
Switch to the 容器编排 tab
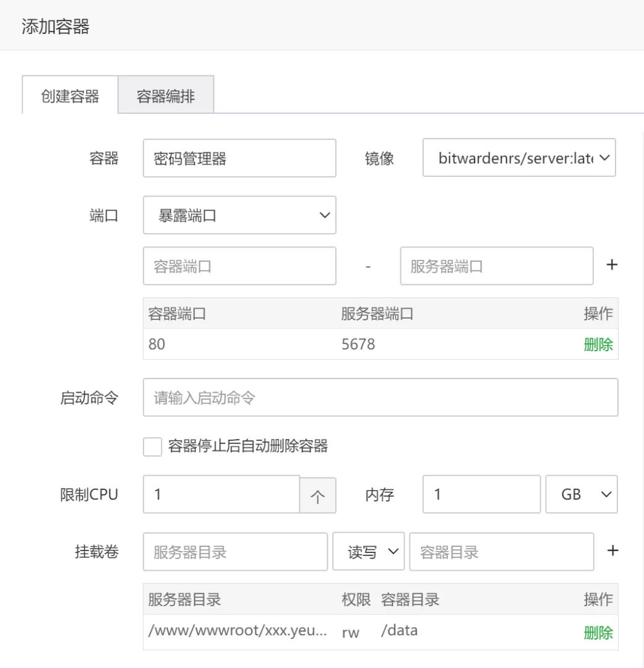[166, 96]
